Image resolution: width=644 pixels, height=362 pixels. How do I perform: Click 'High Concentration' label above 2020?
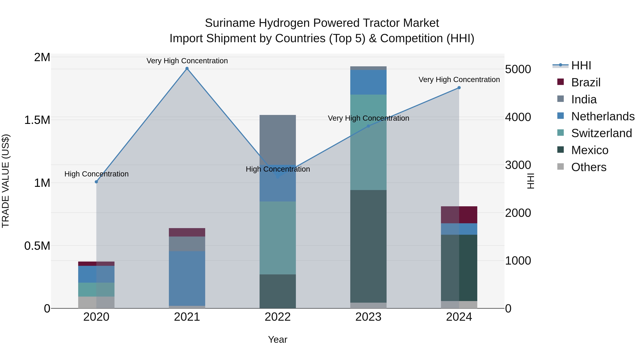click(x=96, y=174)
